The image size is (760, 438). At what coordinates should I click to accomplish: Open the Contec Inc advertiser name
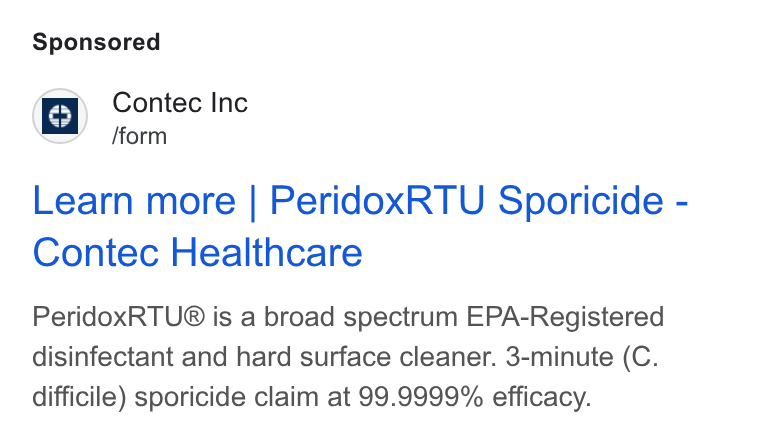180,103
